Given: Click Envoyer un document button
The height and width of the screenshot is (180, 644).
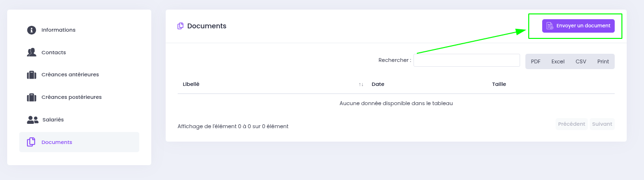Looking at the screenshot, I should pos(578,26).
